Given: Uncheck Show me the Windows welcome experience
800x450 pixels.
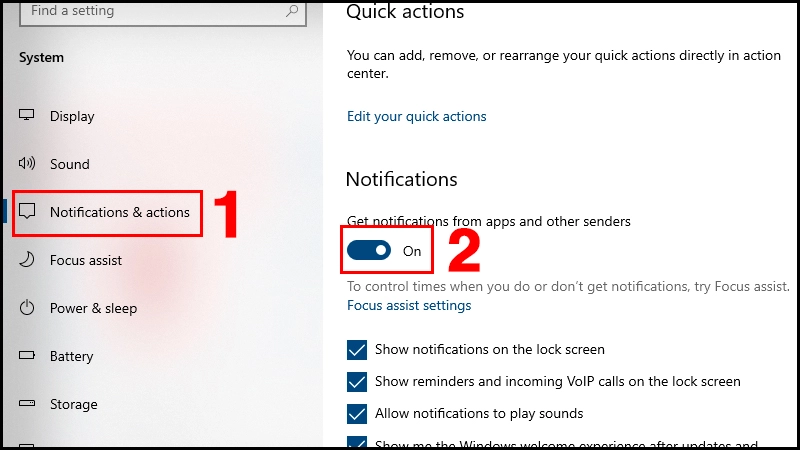Looking at the screenshot, I should click(x=357, y=442).
